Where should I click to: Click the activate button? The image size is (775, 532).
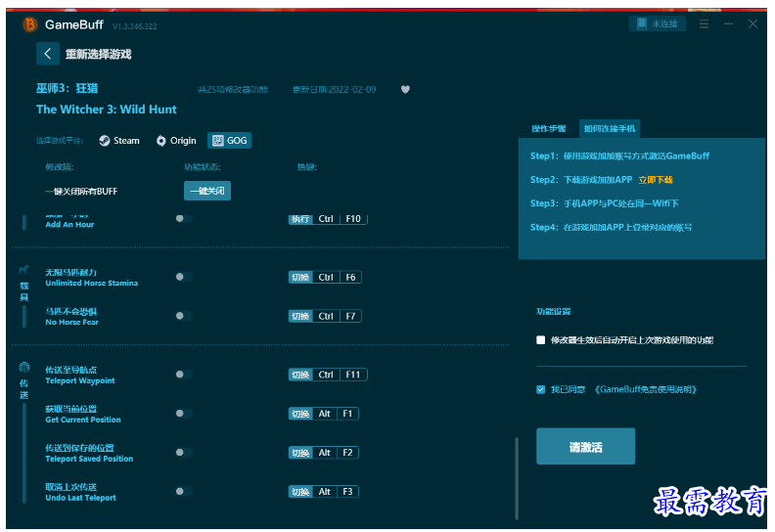pos(586,447)
